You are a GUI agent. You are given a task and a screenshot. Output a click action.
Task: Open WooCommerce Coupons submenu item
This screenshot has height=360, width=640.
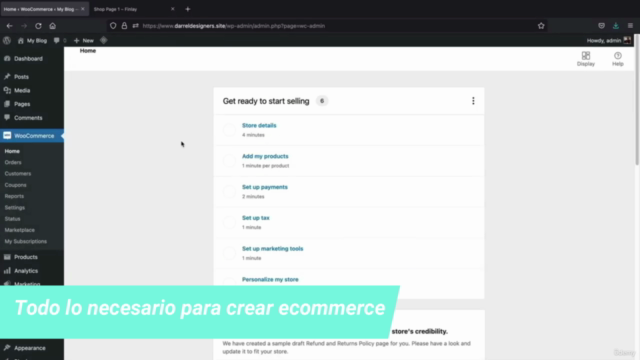pos(16,185)
